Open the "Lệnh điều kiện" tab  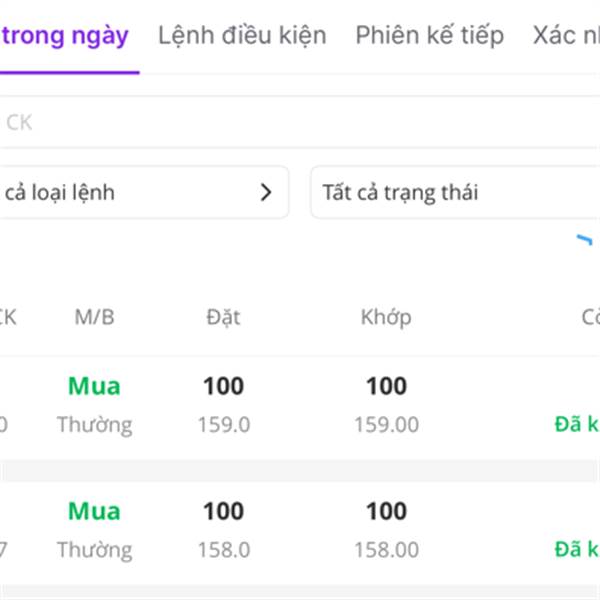242,37
